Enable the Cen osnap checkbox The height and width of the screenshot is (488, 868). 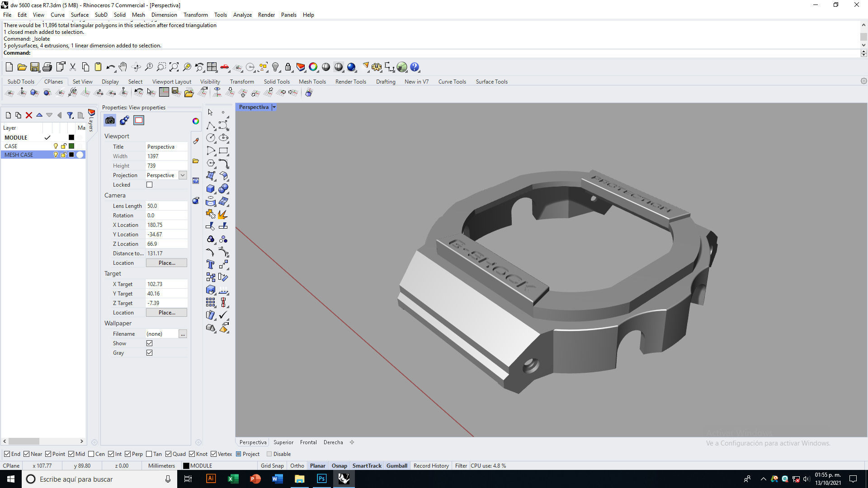pyautogui.click(x=91, y=454)
